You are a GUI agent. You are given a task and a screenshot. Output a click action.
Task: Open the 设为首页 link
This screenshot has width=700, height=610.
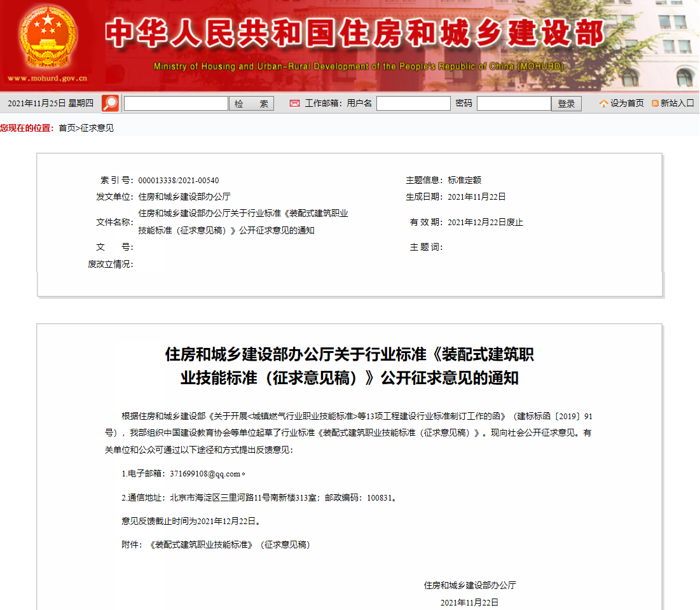tap(628, 103)
